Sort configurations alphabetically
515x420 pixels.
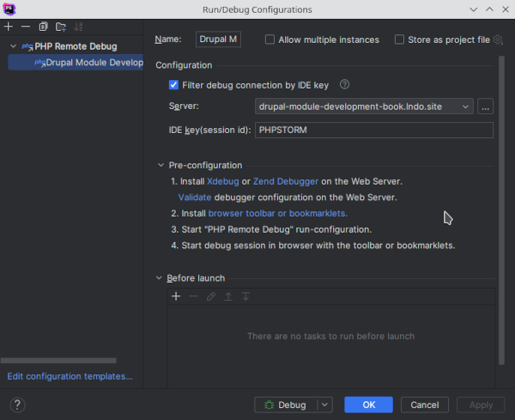coord(78,27)
